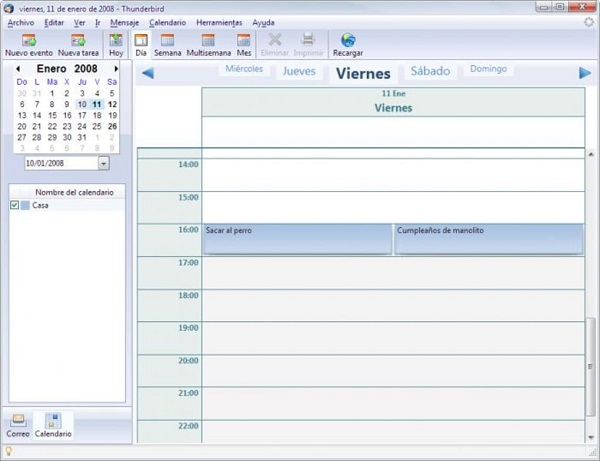
Task: Switch to Semana view
Action: pyautogui.click(x=168, y=45)
